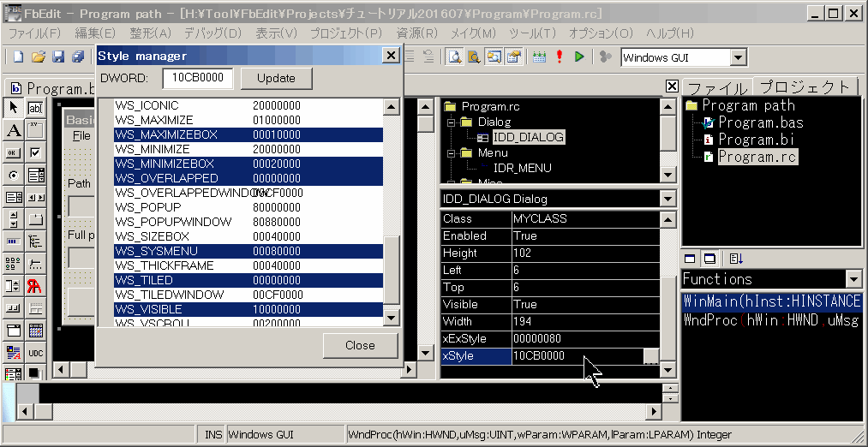Open the 編集(E) menu
The width and height of the screenshot is (868, 447).
(94, 33)
